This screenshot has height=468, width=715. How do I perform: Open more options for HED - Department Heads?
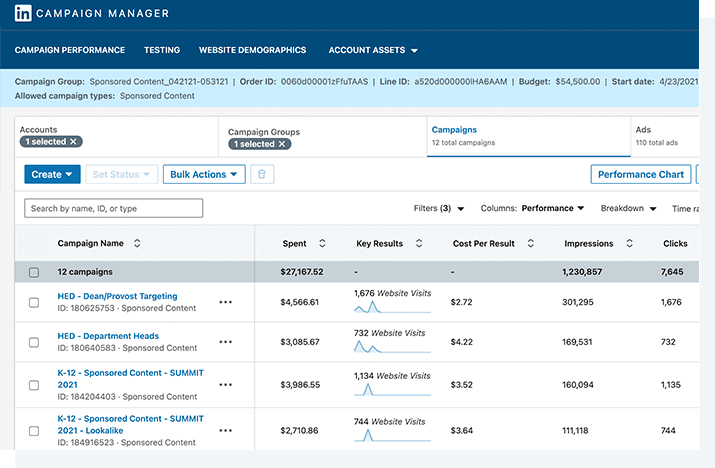pyautogui.click(x=225, y=342)
